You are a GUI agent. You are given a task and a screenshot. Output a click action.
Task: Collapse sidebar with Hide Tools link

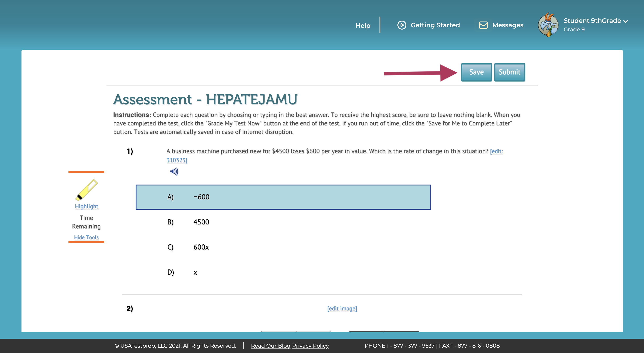[x=86, y=237]
